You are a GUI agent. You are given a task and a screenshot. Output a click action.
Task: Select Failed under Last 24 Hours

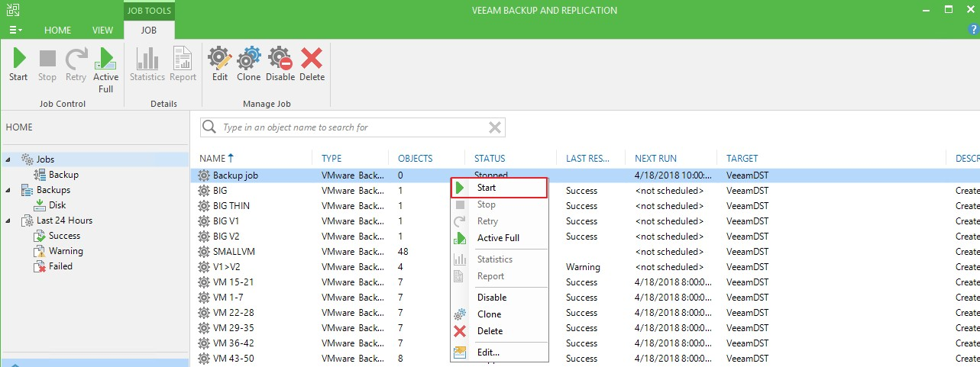pos(60,266)
